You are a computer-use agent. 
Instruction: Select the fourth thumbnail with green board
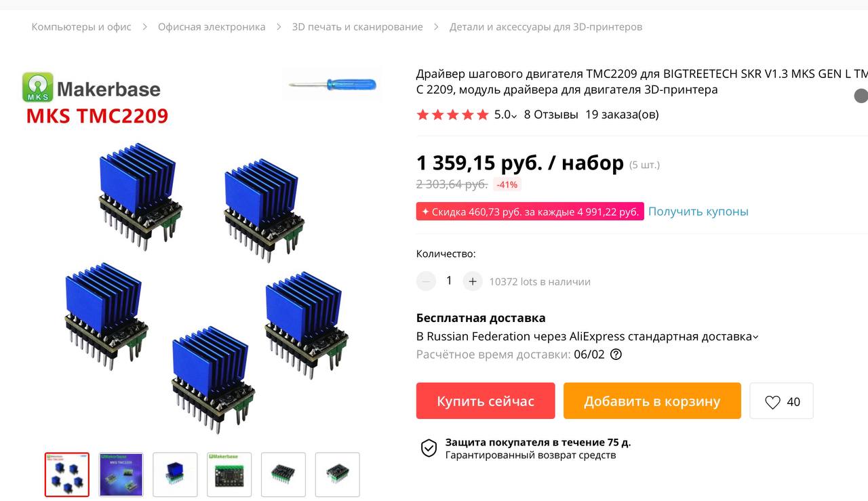click(229, 475)
